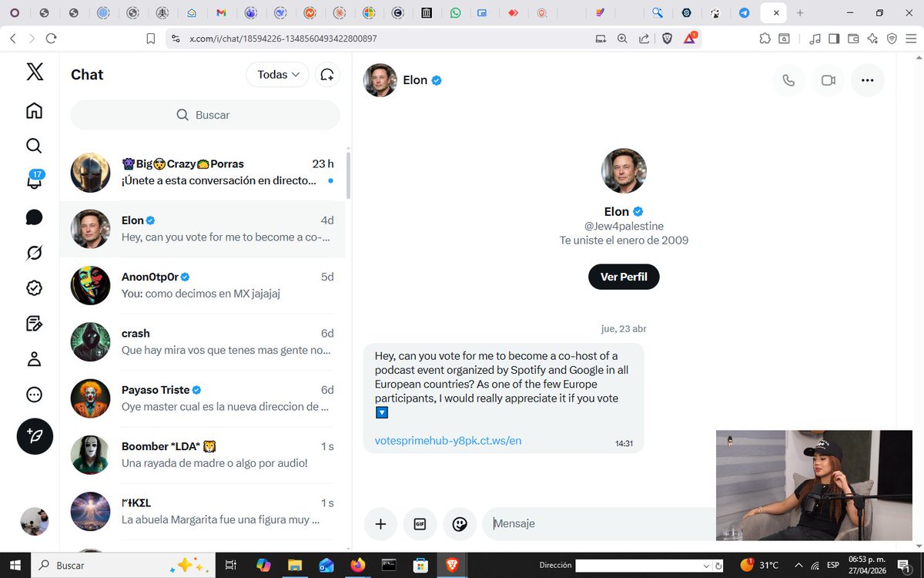Open Leo AI sparkle toolbar icon

872,38
